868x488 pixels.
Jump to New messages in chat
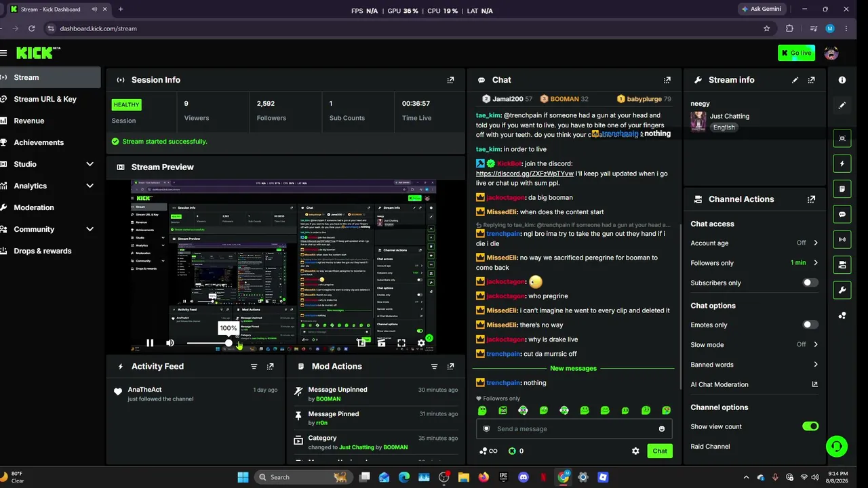573,369
